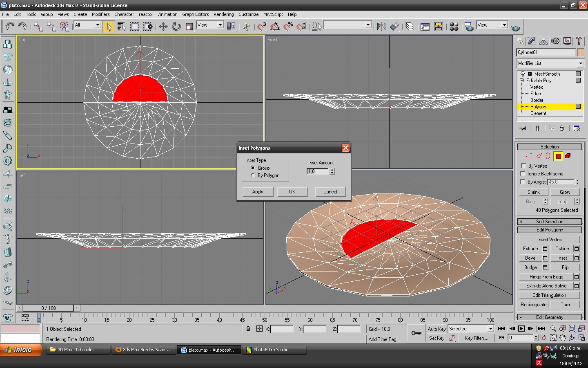
Task: Click the Pin Stack pushpin icon
Action: tap(523, 128)
